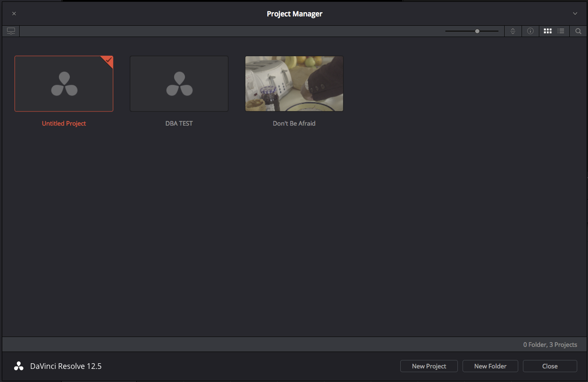Show project information via info icon

pos(530,31)
